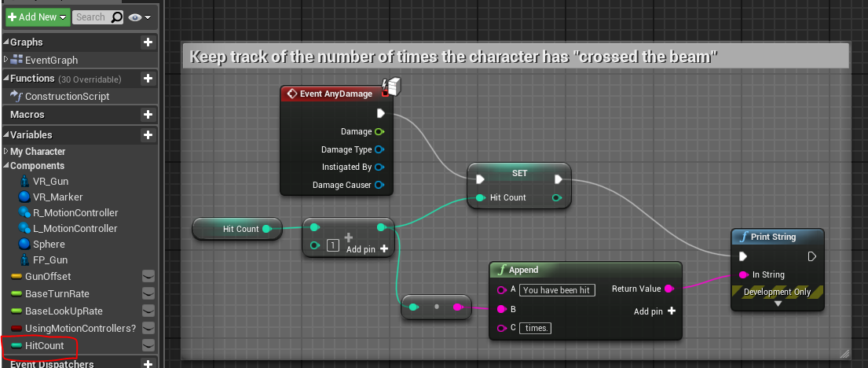
Task: Open the ConstructionScript function
Action: click(x=67, y=96)
